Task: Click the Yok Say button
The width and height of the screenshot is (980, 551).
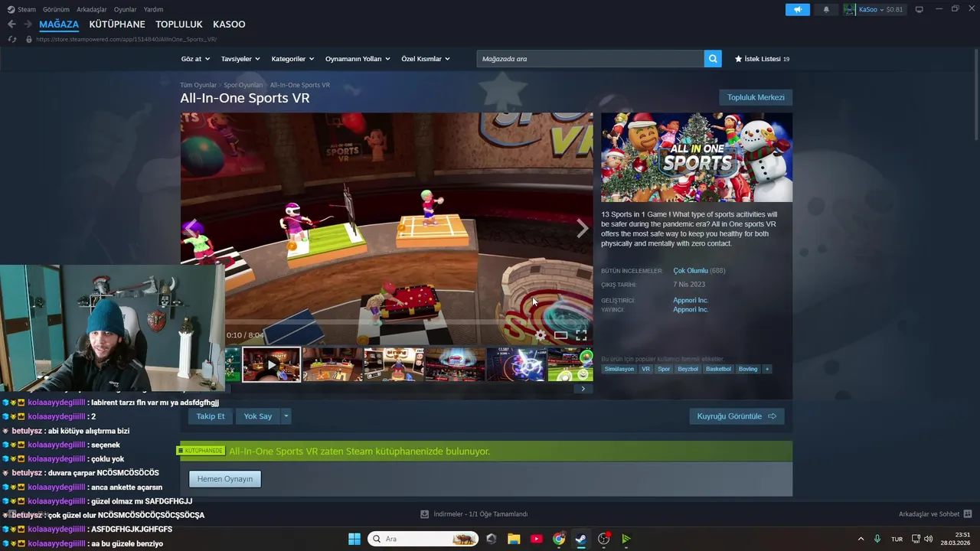Action: [258, 416]
